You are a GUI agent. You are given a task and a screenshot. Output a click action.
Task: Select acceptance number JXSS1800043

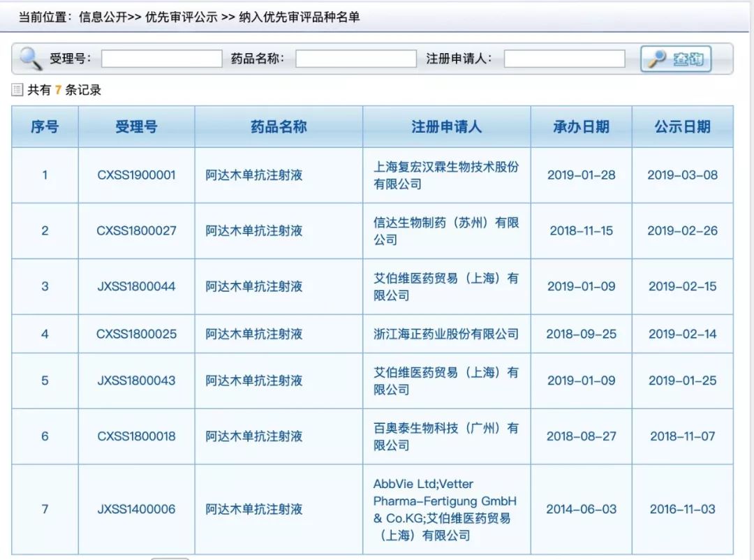(137, 381)
